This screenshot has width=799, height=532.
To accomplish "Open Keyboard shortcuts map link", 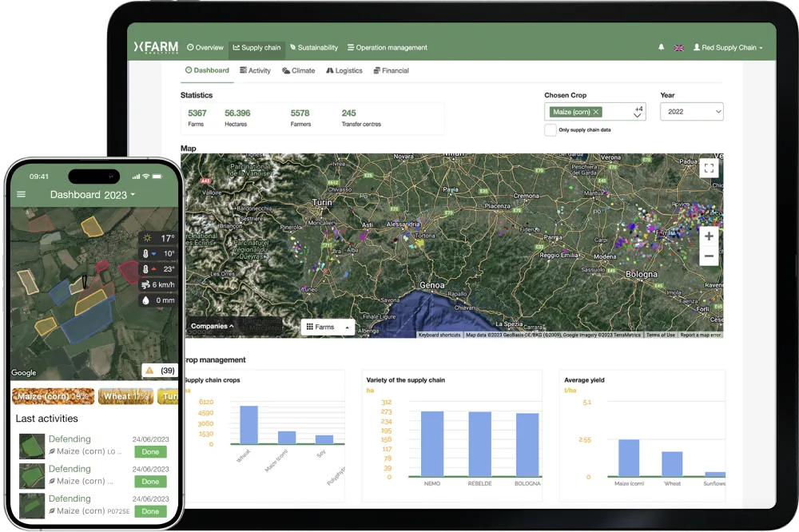I will click(439, 335).
